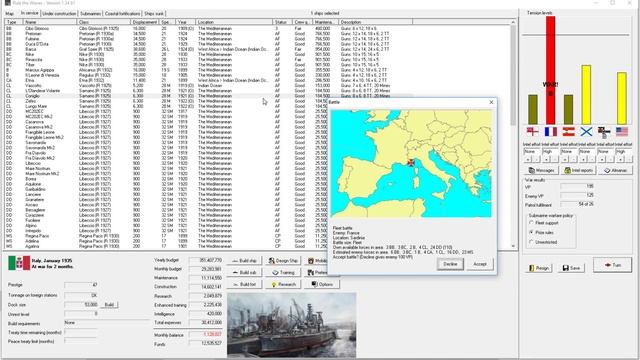
Task: Open Intel reports
Action: point(578,170)
